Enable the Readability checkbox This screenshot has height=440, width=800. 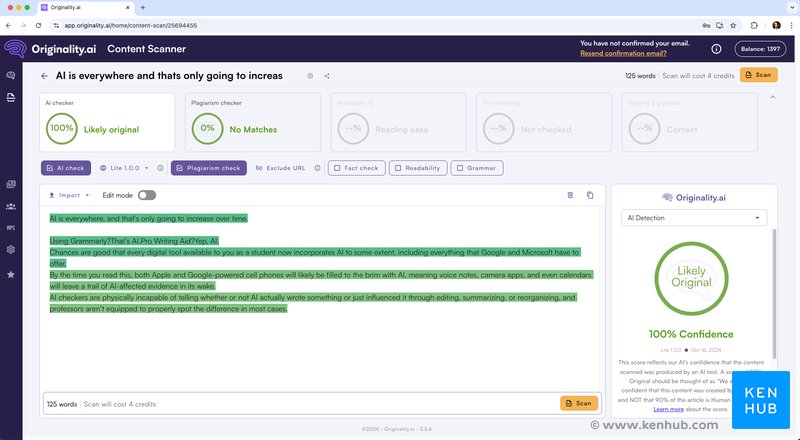coord(418,168)
